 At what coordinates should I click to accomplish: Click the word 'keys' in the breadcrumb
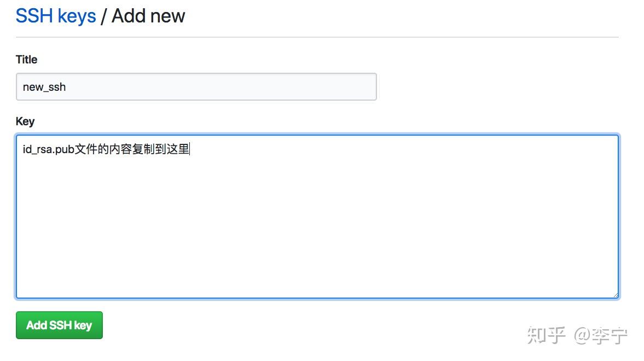point(77,17)
